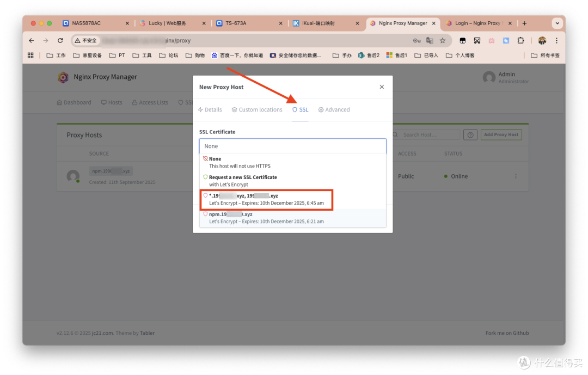Open the 工作 bookmark folder
Viewport: 588px width, 375px height.
click(56, 55)
